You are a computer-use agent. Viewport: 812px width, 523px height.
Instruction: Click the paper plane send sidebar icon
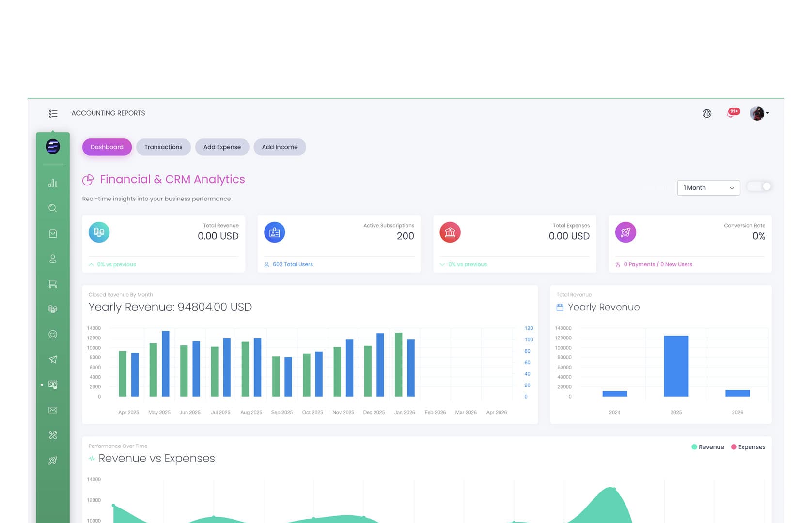click(x=53, y=359)
